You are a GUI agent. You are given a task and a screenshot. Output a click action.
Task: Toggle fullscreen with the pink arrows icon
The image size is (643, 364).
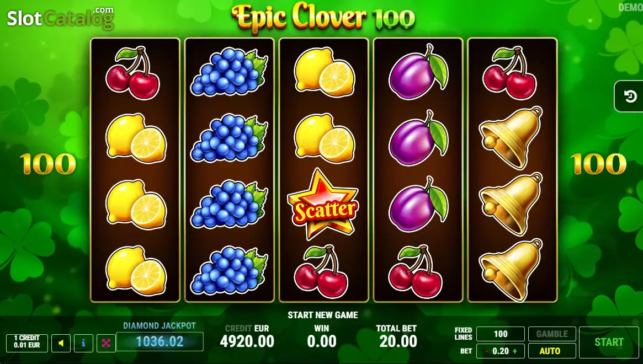pyautogui.click(x=106, y=343)
